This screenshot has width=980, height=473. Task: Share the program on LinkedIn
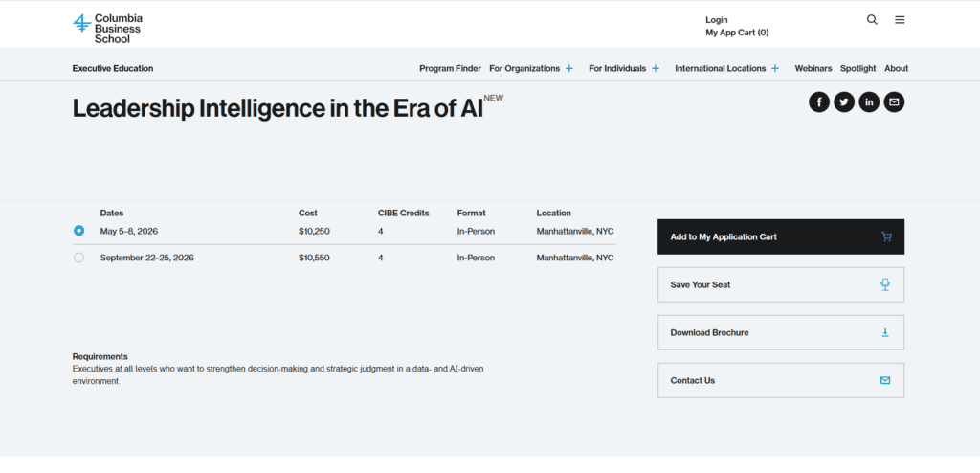tap(869, 102)
